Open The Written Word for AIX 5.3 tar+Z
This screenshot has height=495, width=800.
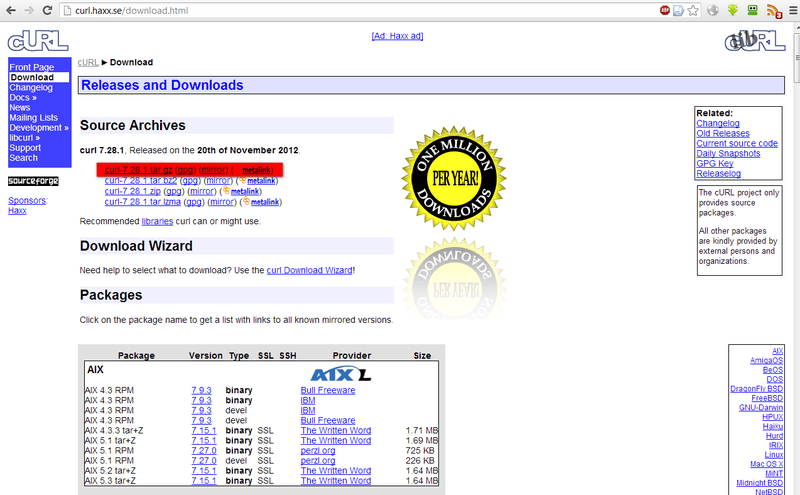point(336,481)
